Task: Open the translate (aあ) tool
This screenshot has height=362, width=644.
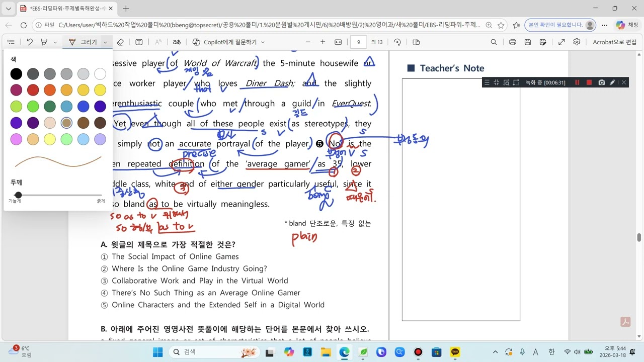Action: point(177,42)
